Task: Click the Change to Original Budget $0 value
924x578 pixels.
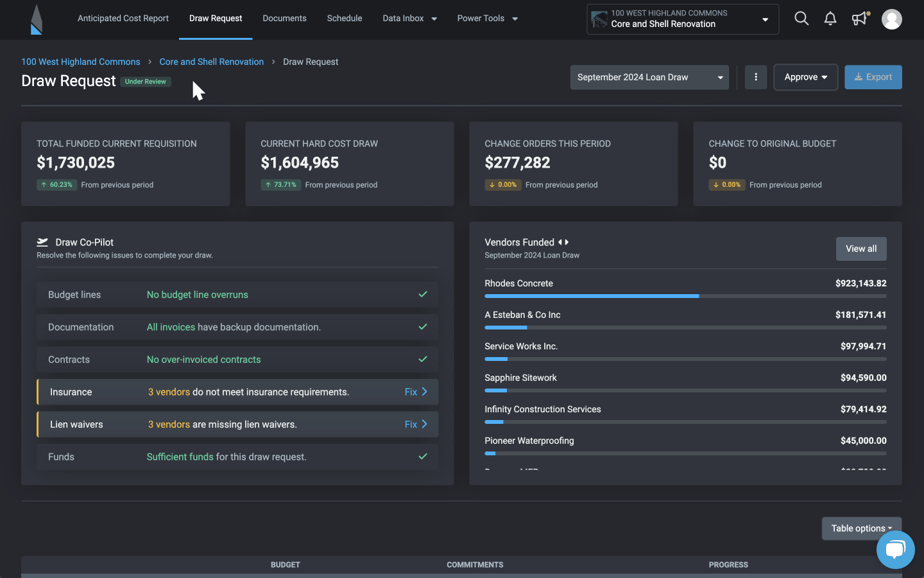Action: [x=717, y=163]
